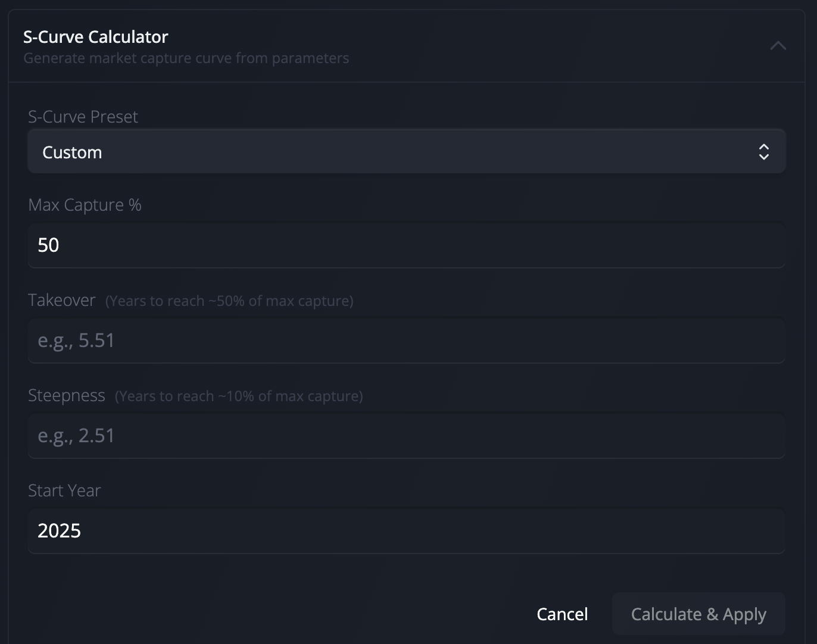This screenshot has width=817, height=644.
Task: Open the S-Curve Preset dropdown
Action: (x=407, y=152)
